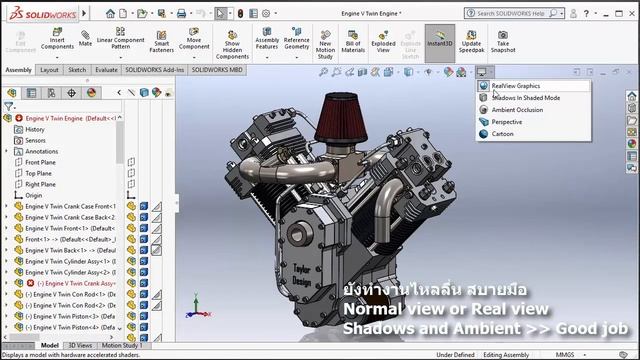Click the Print icon

click(181, 13)
